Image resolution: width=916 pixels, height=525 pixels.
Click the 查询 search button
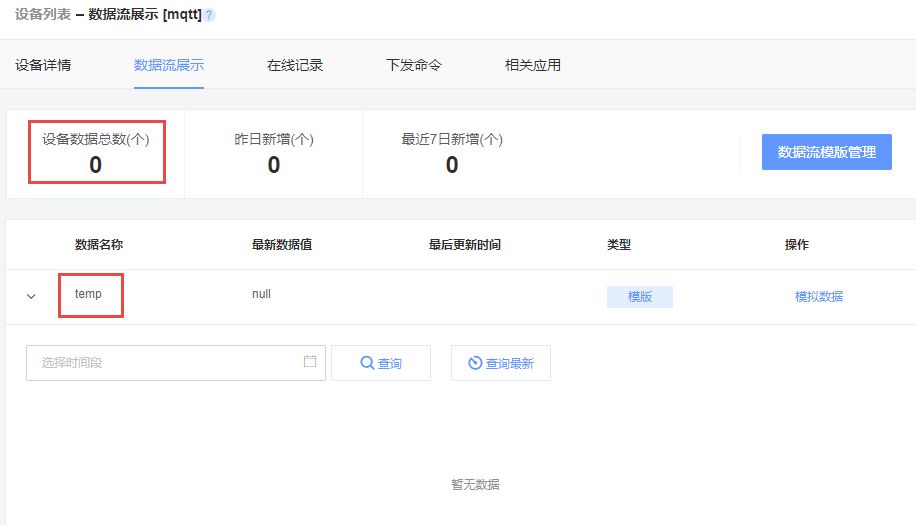click(381, 363)
